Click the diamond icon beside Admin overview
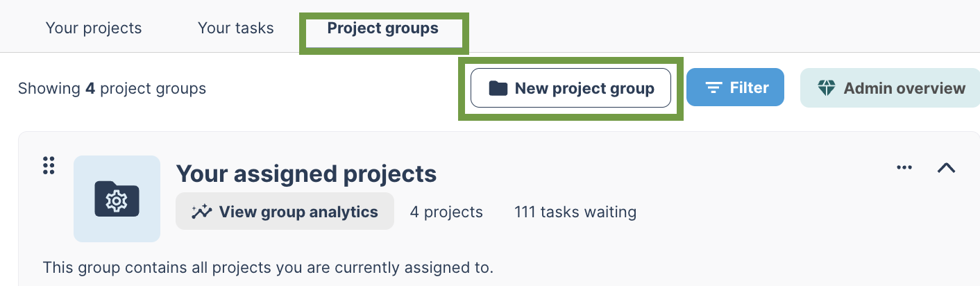The image size is (980, 286). tap(827, 88)
